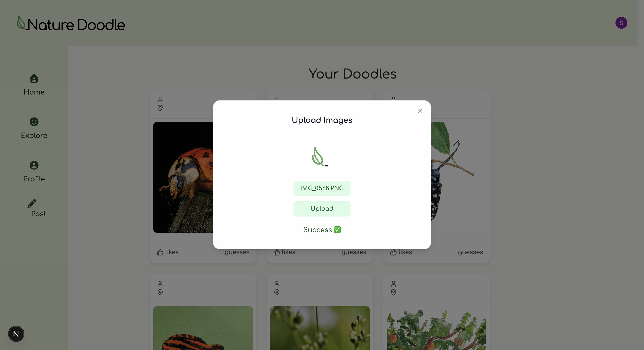
Task: Choose file via IMG_0568.PNG button
Action: tap(322, 188)
